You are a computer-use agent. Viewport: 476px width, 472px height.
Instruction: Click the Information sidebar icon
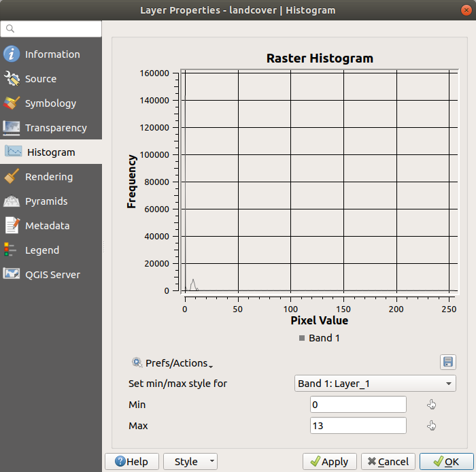point(12,54)
